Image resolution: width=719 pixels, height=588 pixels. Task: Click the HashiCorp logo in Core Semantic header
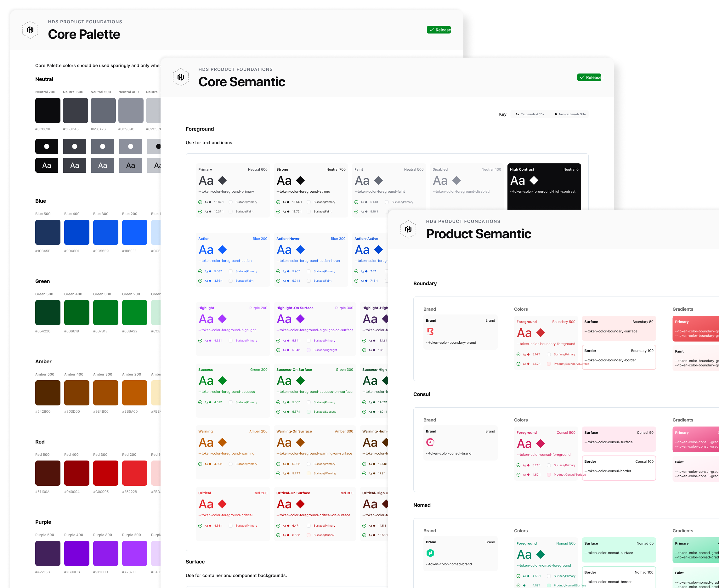point(180,77)
